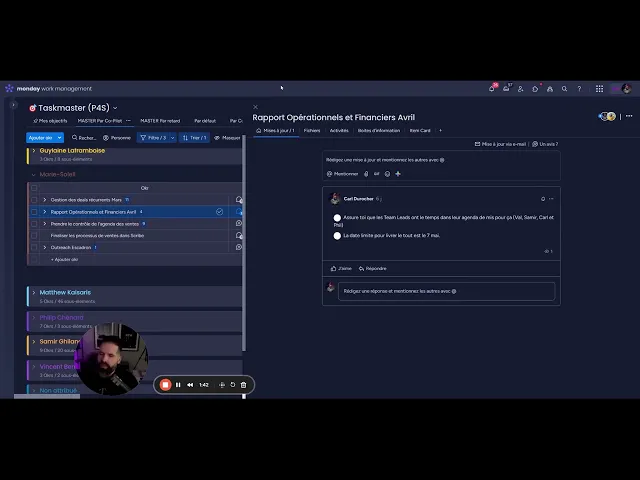Expand the Guylaine Laframboise group

click(34, 151)
